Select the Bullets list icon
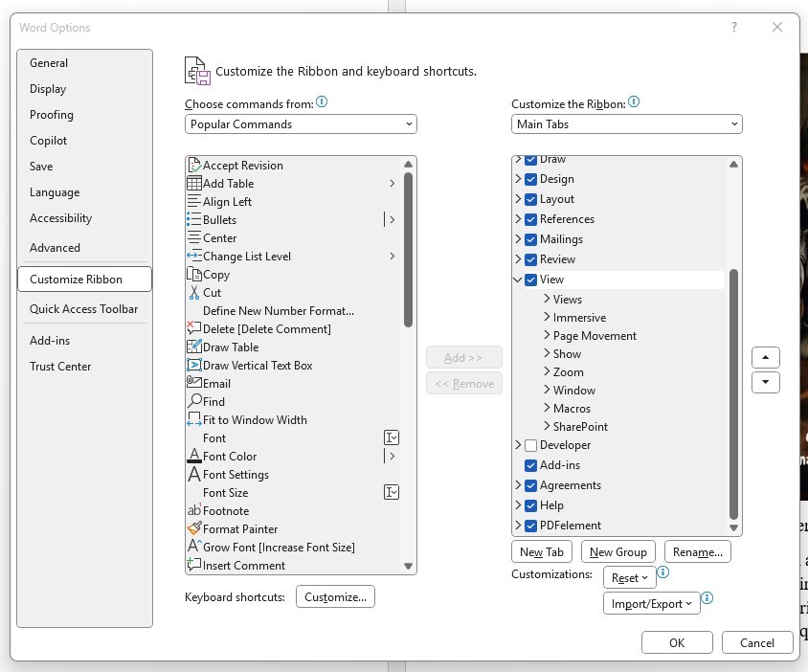Screen dimensions: 808x672 [x=193, y=219]
